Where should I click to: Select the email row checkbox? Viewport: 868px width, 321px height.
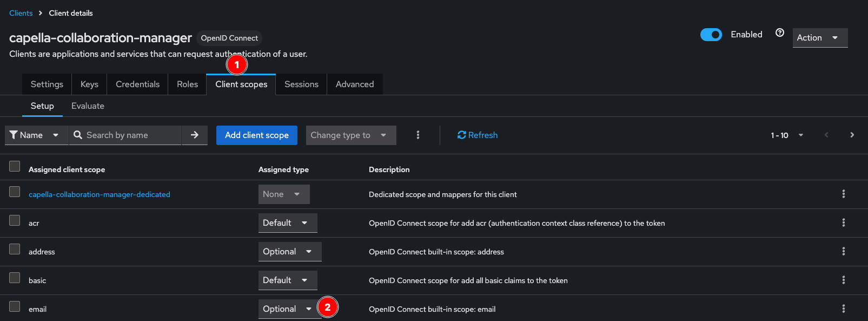15,306
